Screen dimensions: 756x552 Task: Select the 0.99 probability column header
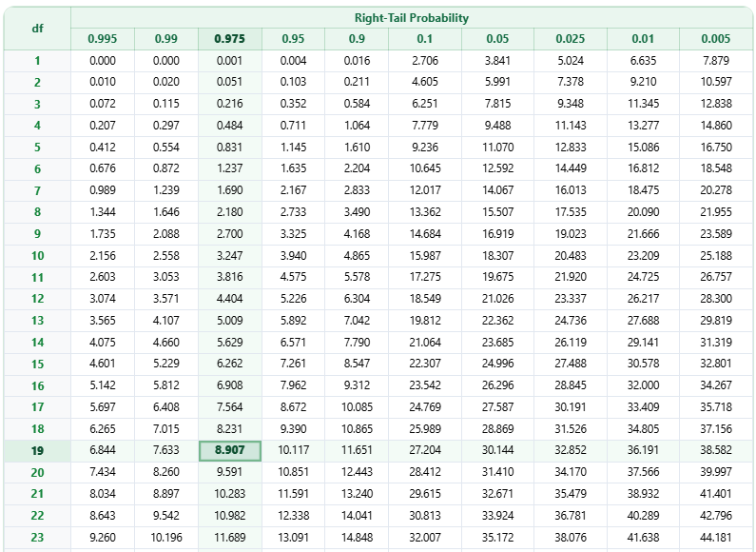click(166, 39)
